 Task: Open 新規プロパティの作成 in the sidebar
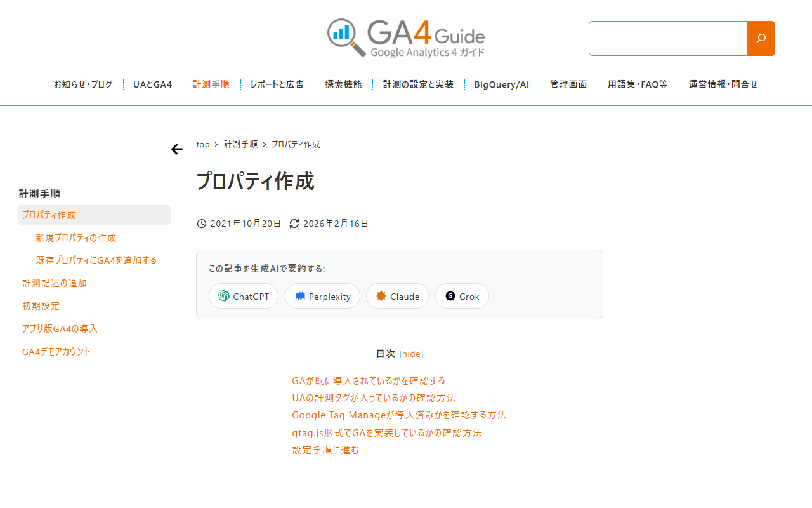click(76, 238)
